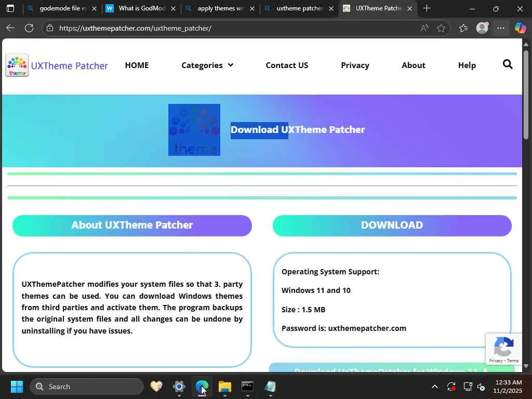Click the 'Operating System Support:' text
This screenshot has width=532, height=399.
[x=330, y=272]
